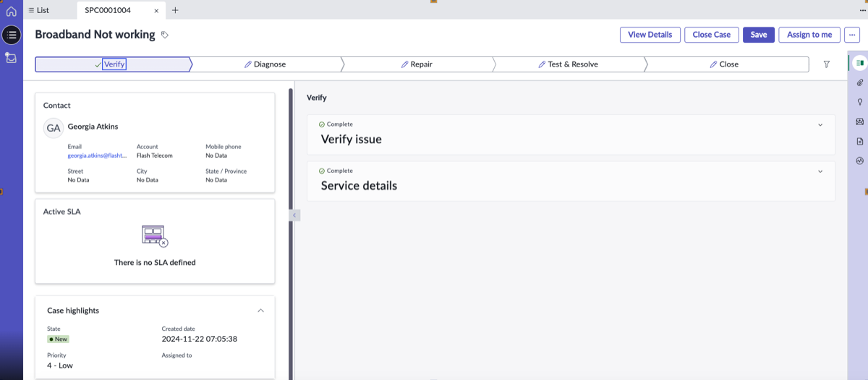This screenshot has height=380, width=868.
Task: Select the Test & Resolve stage
Action: [568, 64]
